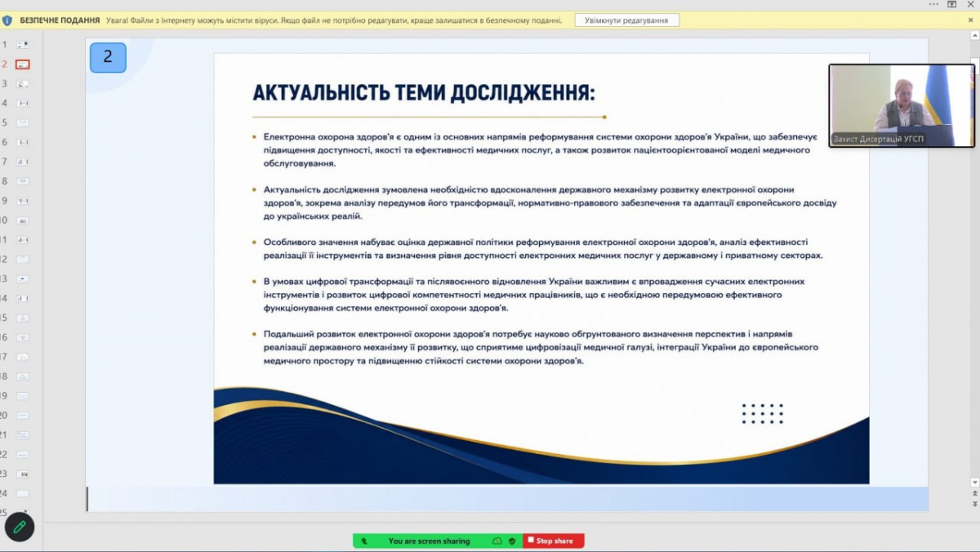Select the highlighted slide 2 thumbnail
The image size is (980, 552).
23,64
